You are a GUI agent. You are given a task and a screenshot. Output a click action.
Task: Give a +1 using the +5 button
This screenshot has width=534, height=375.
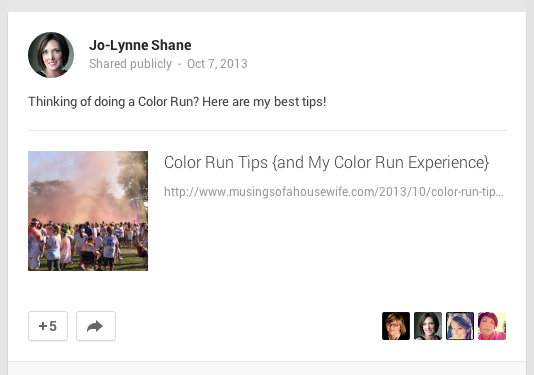(x=48, y=326)
